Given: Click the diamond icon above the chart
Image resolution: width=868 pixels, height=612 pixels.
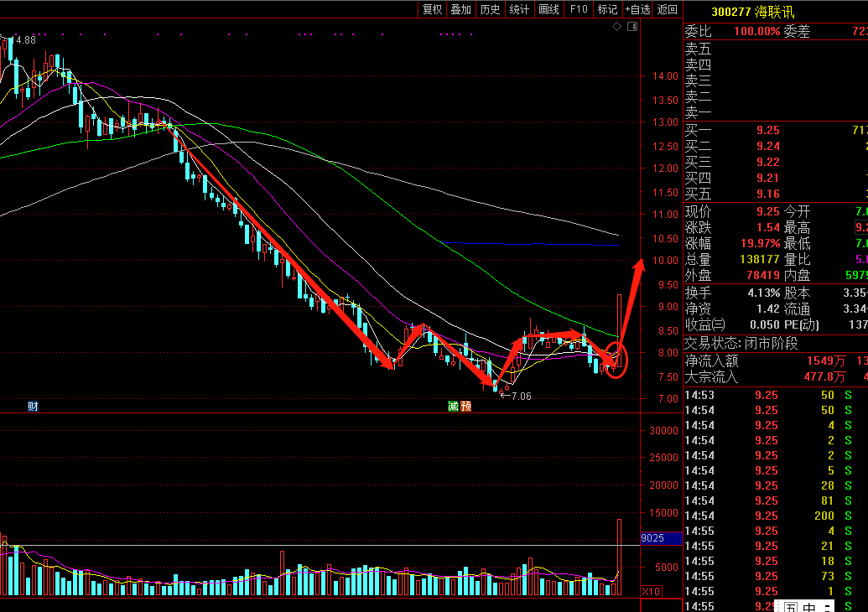Looking at the screenshot, I should pos(616,27).
